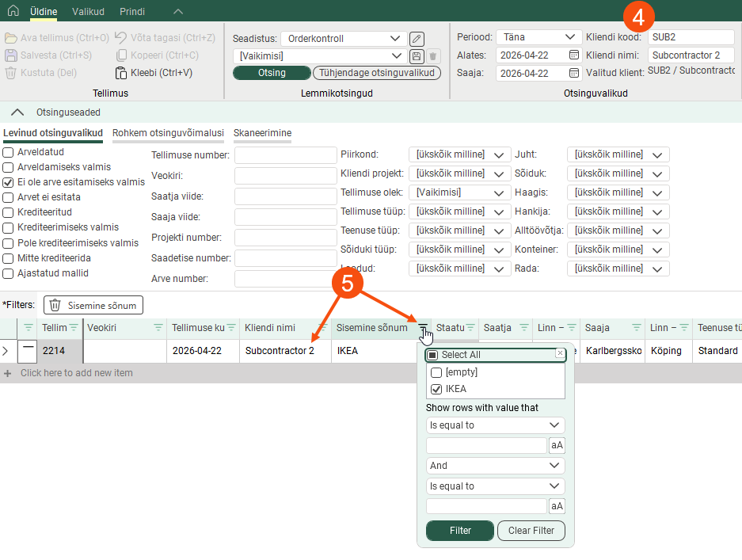
Task: Click the Kleebi (Ctrl+V) paste icon
Action: coord(120,73)
